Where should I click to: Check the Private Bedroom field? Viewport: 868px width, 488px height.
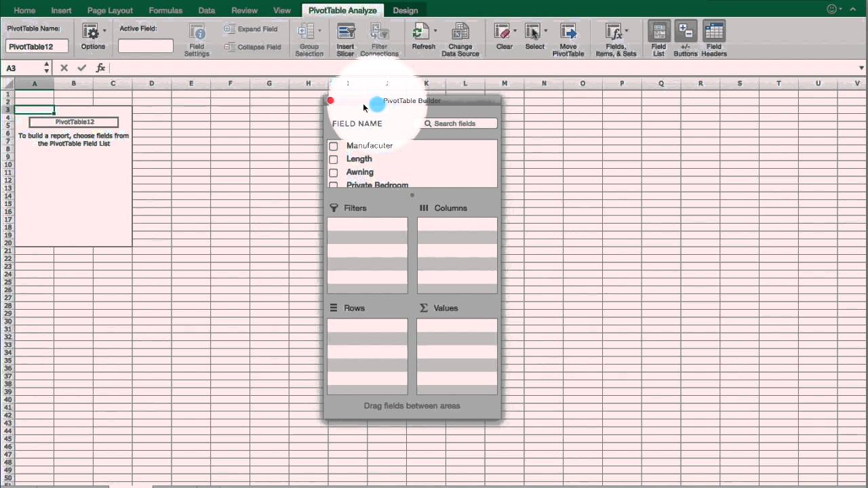pos(333,184)
